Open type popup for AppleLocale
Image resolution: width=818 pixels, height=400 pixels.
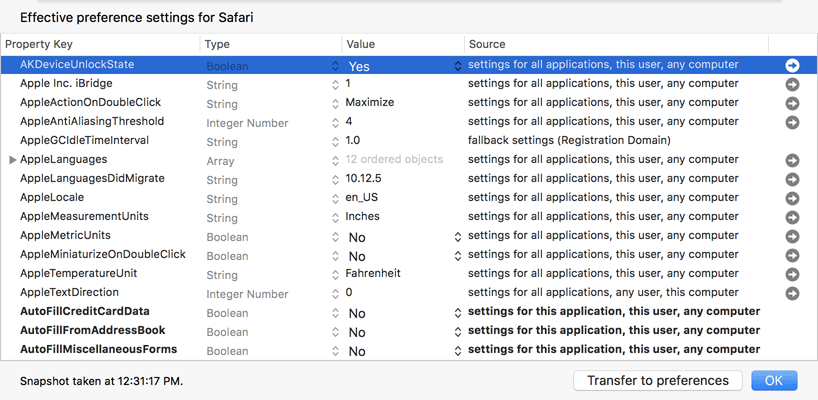(x=335, y=199)
